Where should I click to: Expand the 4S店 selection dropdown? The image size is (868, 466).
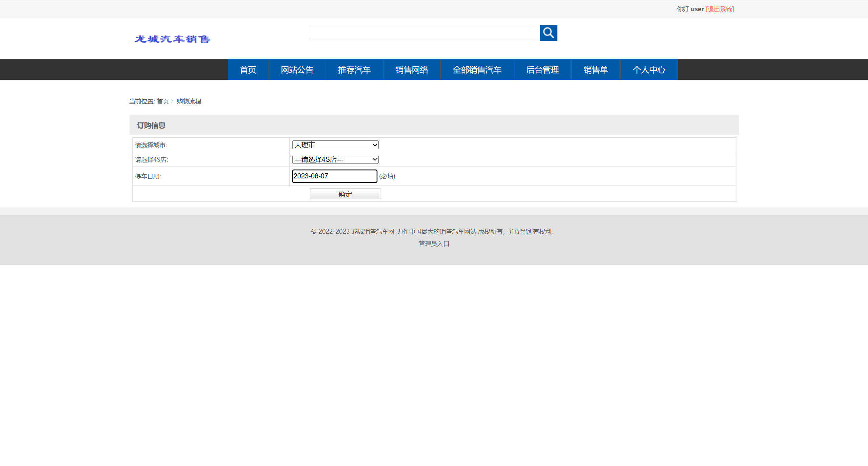pos(335,159)
